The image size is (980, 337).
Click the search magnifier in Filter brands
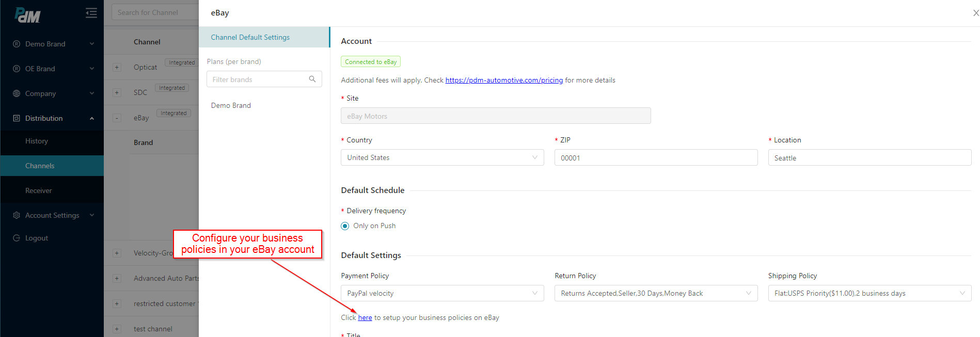pos(312,79)
